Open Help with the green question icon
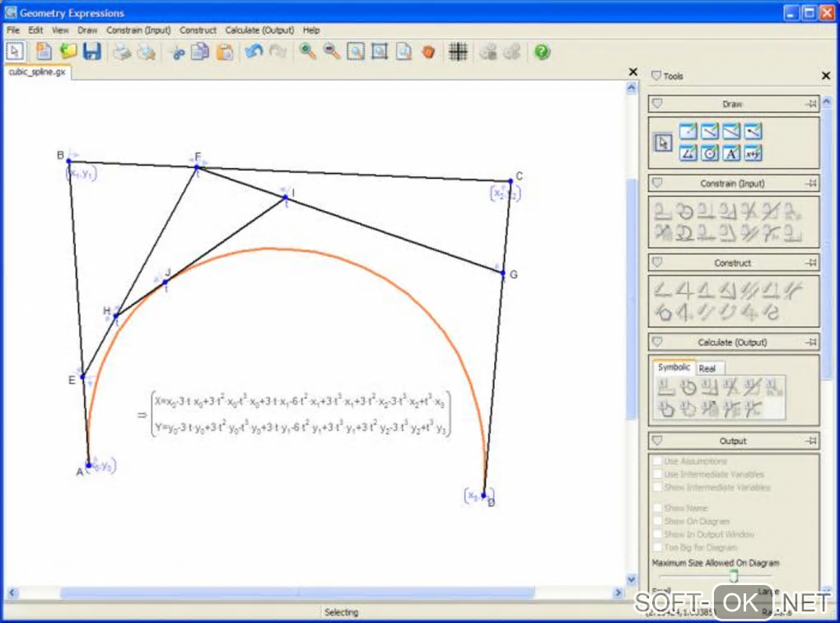The height and width of the screenshot is (623, 840). pos(542,51)
